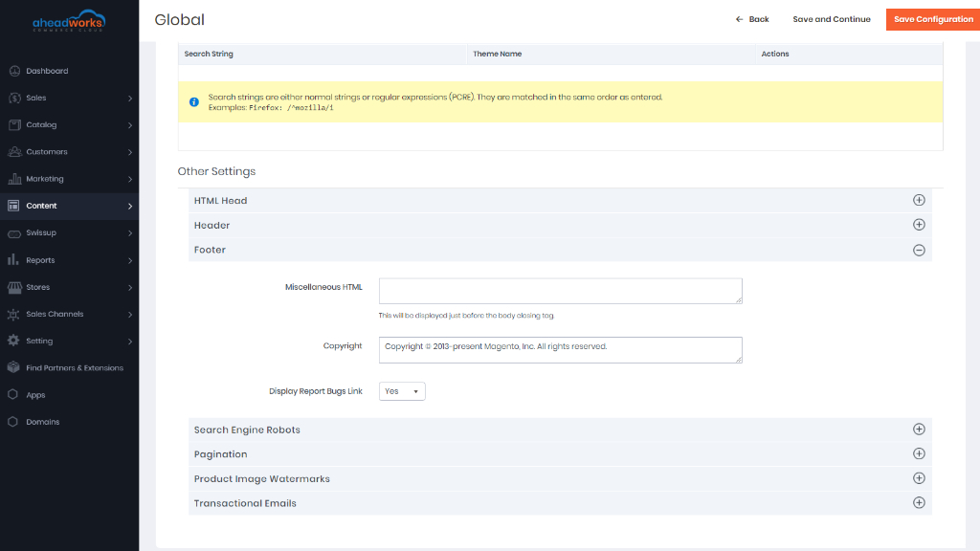Click the Catalog box icon
The height and width of the screenshot is (551, 980).
tap(14, 125)
